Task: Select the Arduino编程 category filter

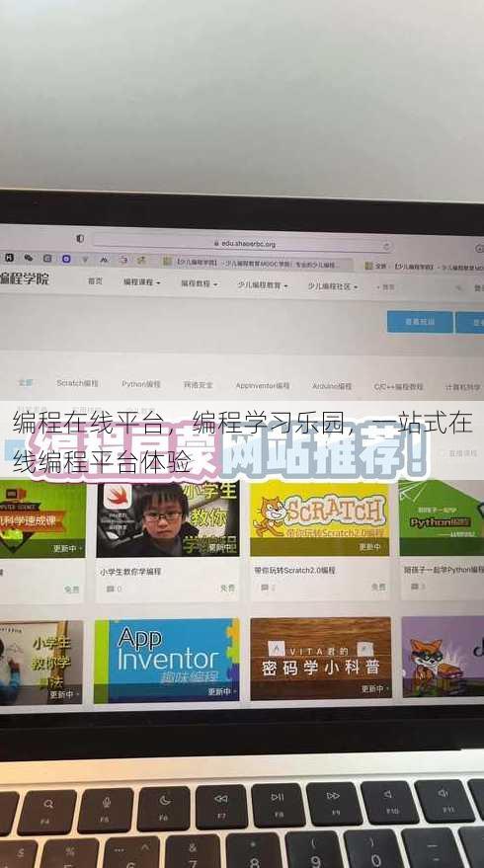Action: 332,386
